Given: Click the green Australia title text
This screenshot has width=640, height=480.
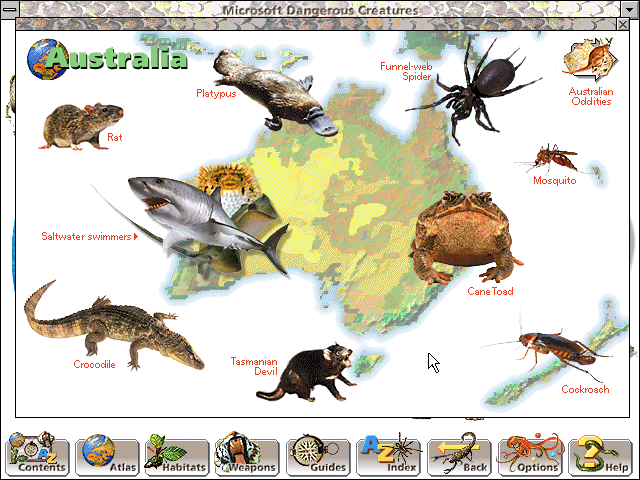Looking at the screenshot, I should pos(116,58).
